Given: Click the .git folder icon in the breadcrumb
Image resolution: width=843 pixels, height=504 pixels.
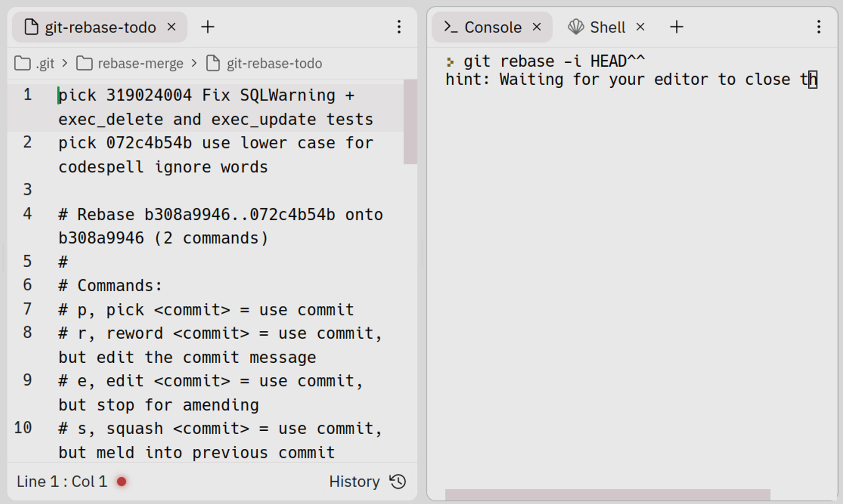Looking at the screenshot, I should pyautogui.click(x=22, y=63).
